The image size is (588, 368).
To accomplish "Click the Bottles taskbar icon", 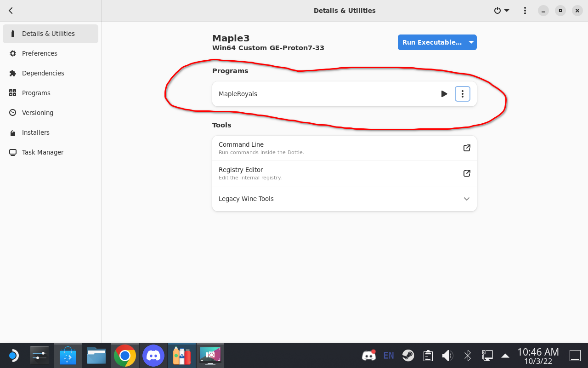I will tap(182, 356).
